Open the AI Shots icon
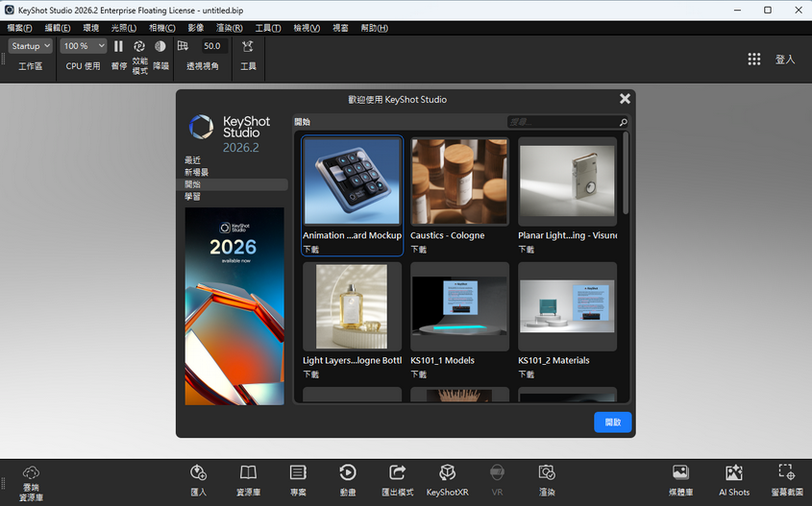 [734, 472]
